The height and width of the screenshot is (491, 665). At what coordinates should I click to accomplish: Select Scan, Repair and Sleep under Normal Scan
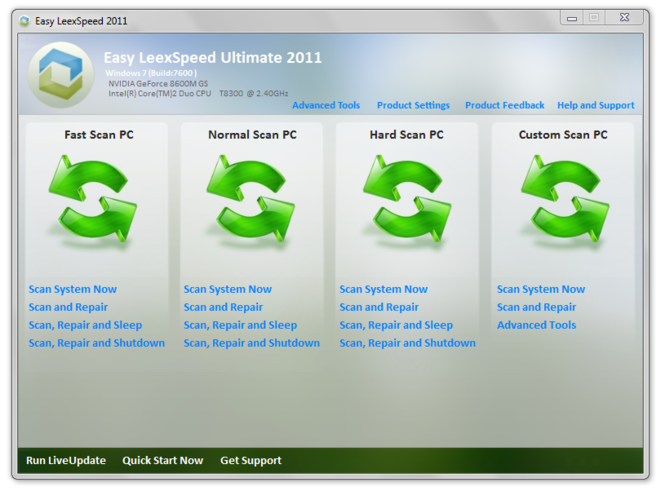[240, 325]
